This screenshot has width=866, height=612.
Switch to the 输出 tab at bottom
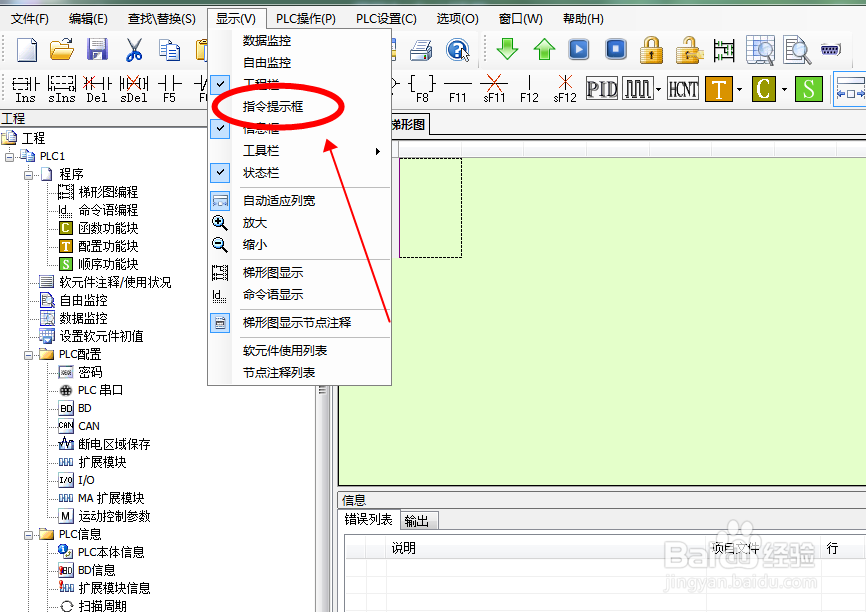(419, 520)
